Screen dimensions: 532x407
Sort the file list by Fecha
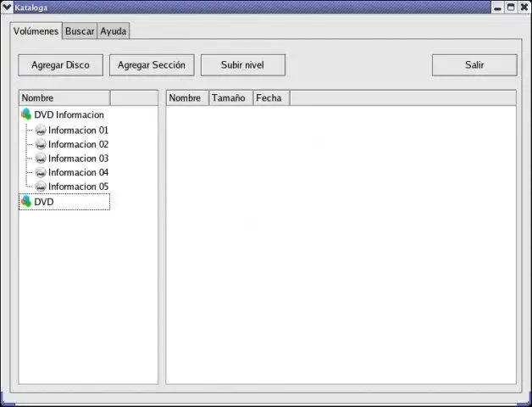pyautogui.click(x=272, y=98)
